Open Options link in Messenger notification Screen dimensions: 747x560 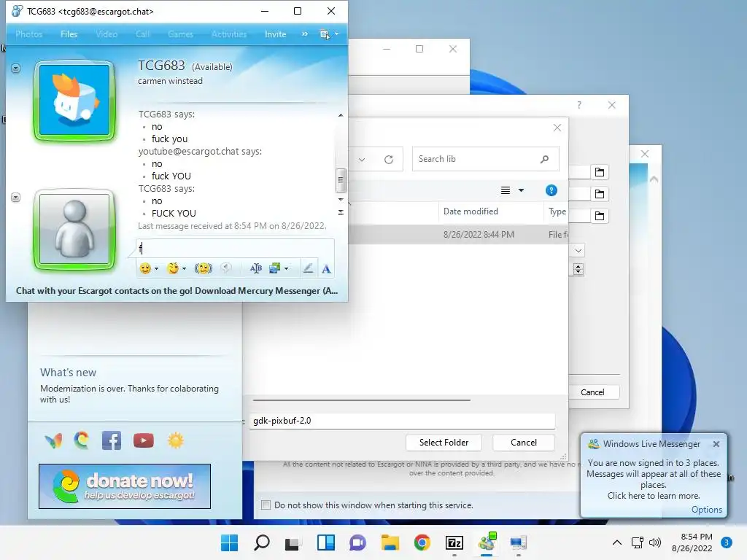(x=706, y=510)
